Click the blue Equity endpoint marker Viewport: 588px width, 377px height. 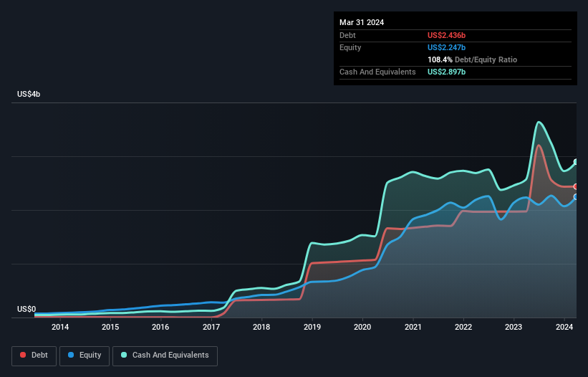pyautogui.click(x=576, y=197)
